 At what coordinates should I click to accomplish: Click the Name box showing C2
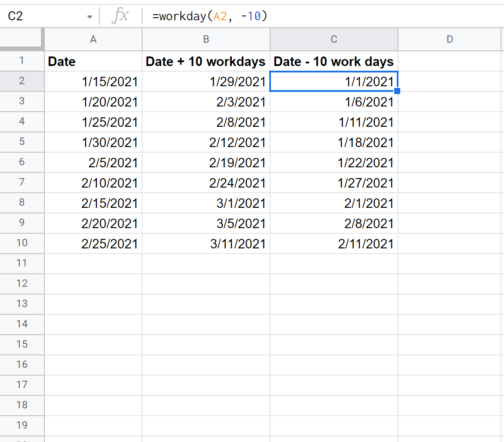[x=43, y=16]
